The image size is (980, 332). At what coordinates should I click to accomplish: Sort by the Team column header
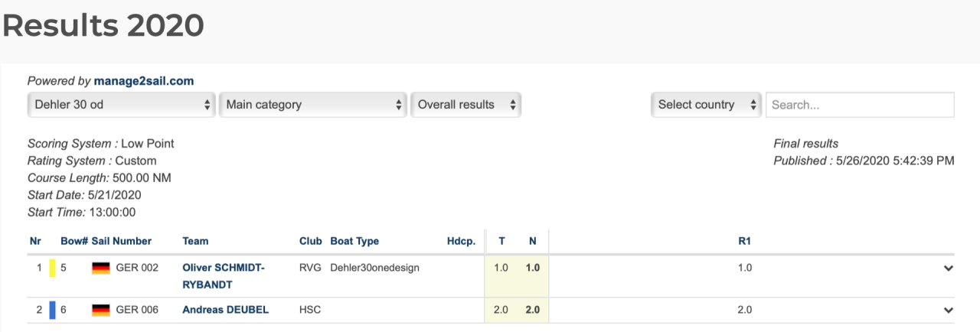[x=195, y=241]
